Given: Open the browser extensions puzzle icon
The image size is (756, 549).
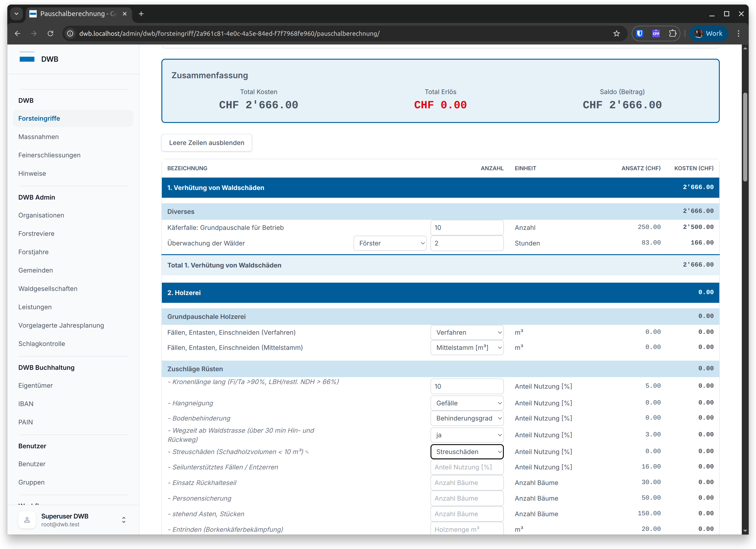Looking at the screenshot, I should click(673, 33).
